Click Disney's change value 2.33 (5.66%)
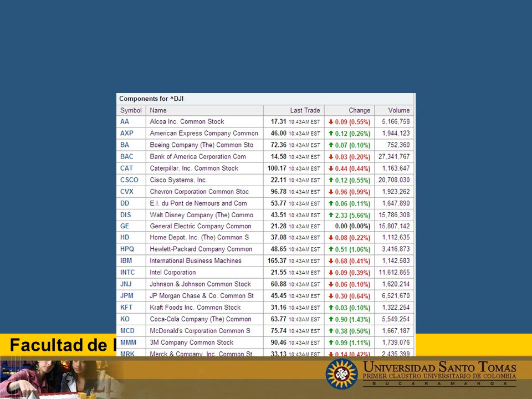 [x=352, y=215]
